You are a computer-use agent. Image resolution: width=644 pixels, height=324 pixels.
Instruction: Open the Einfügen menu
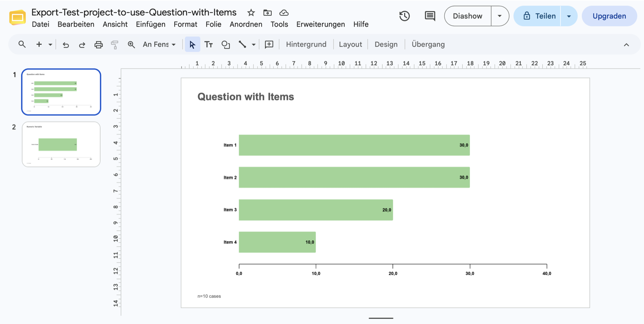pos(151,24)
